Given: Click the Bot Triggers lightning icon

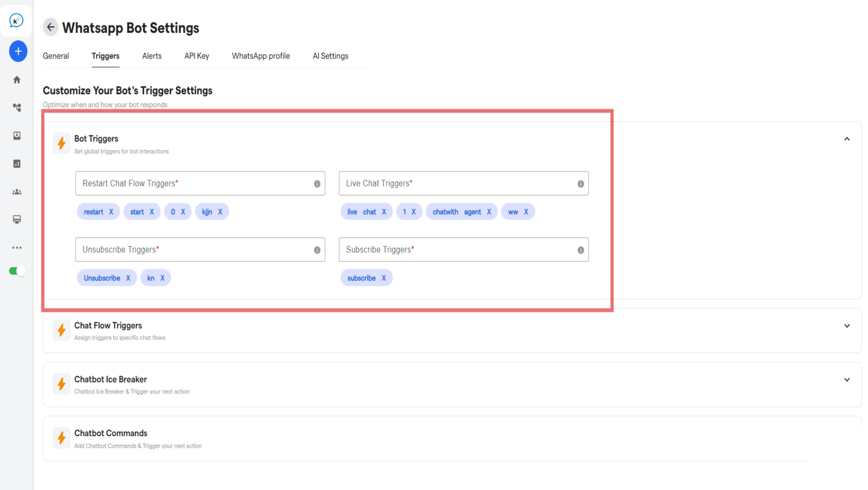Looking at the screenshot, I should [62, 143].
